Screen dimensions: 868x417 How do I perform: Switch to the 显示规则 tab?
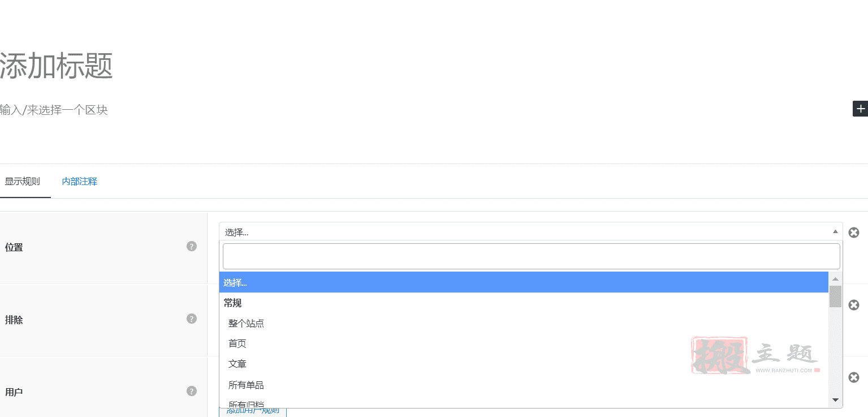(23, 182)
